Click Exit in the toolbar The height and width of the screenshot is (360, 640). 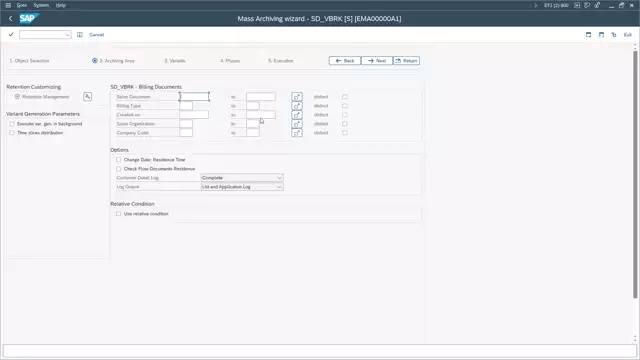(628, 35)
